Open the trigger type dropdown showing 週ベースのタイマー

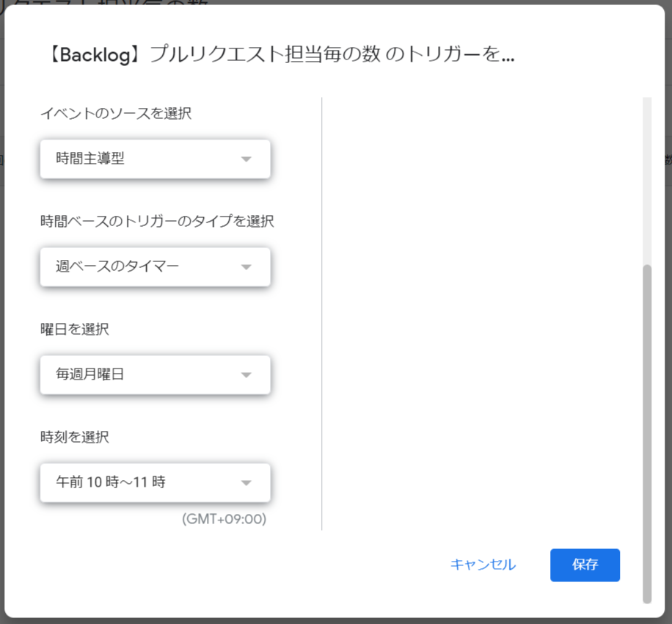[155, 266]
